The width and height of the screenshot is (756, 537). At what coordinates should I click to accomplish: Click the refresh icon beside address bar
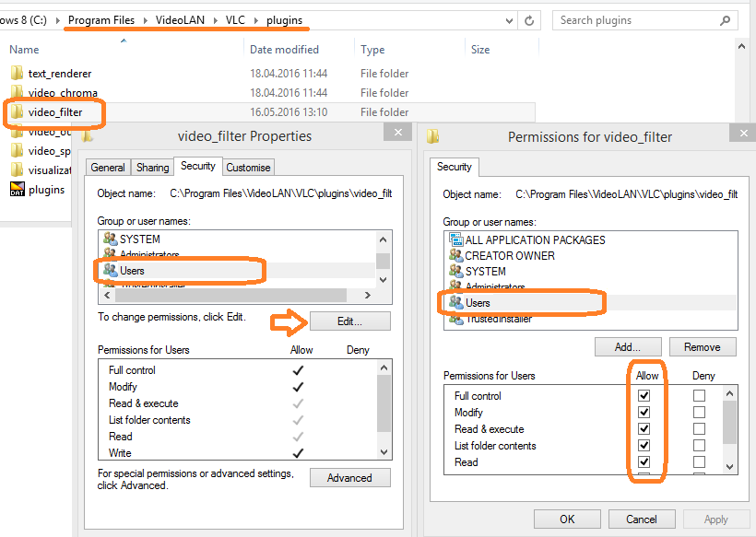click(x=529, y=20)
